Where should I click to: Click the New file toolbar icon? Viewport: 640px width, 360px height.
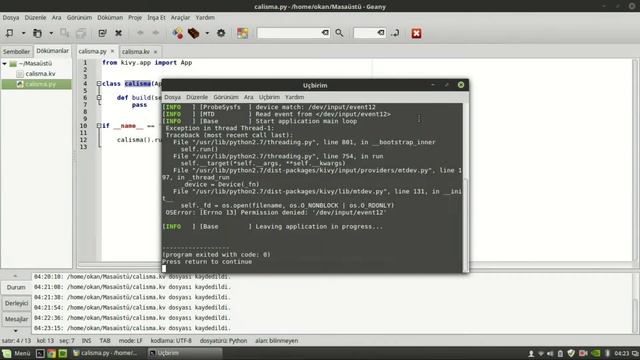[9, 33]
